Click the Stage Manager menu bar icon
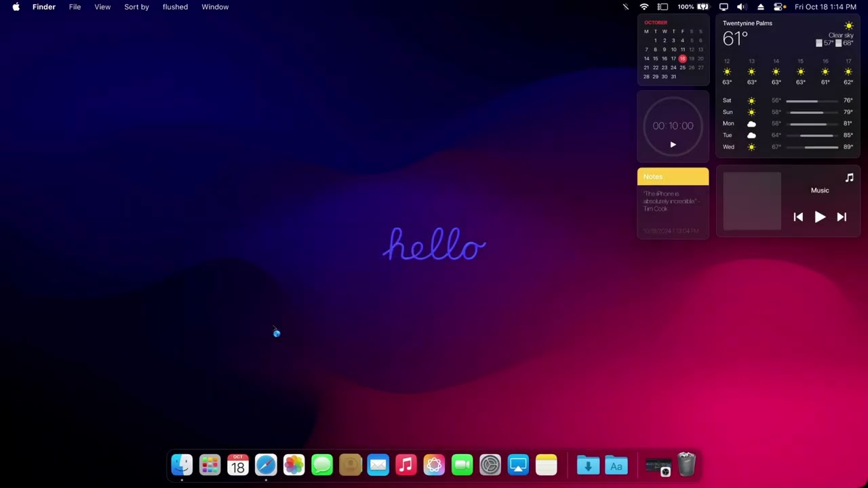 coord(663,7)
